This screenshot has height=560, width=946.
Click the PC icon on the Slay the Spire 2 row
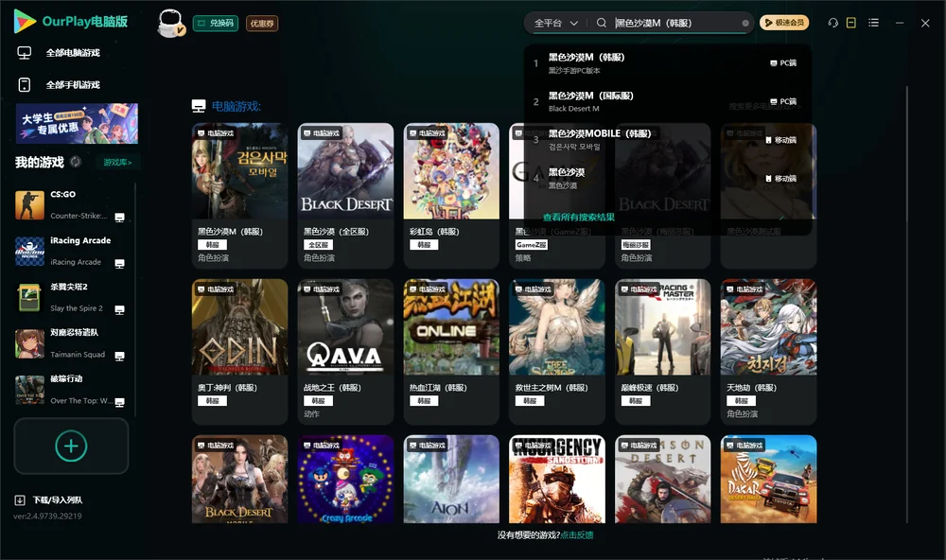[x=119, y=310]
